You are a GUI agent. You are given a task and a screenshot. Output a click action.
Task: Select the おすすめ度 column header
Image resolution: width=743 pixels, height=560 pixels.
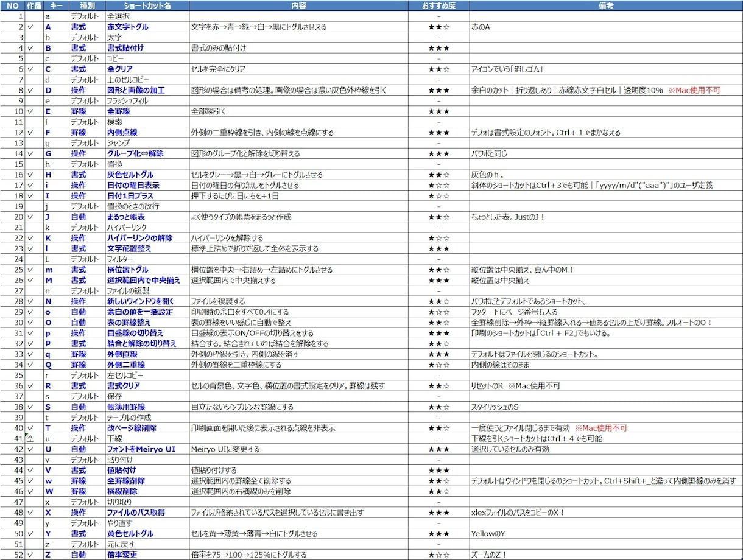(438, 5)
